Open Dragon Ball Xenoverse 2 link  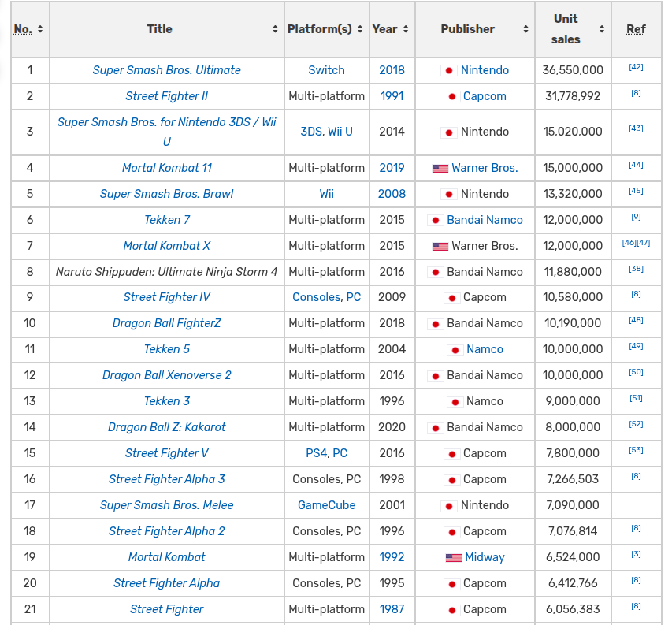[x=167, y=375]
